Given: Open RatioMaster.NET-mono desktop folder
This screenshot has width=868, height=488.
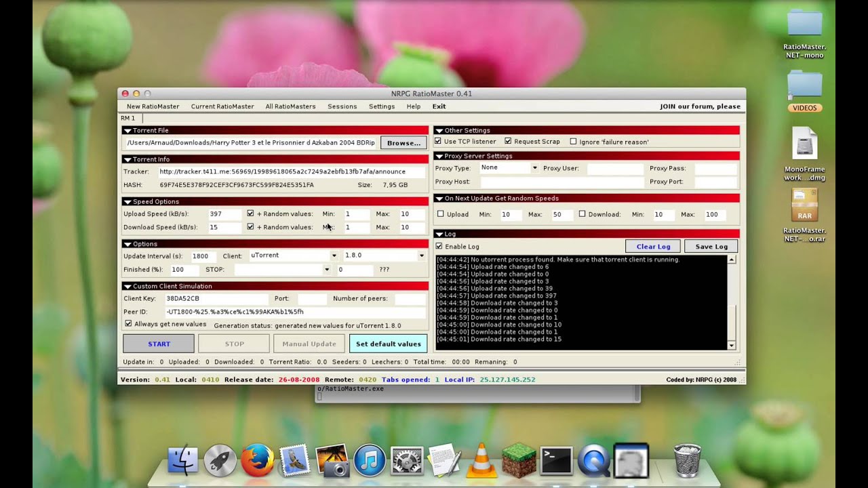Looking at the screenshot, I should (804, 34).
